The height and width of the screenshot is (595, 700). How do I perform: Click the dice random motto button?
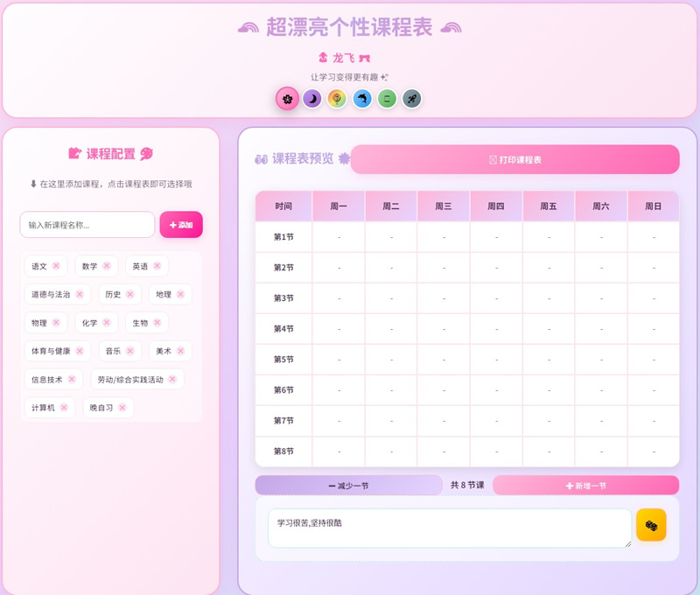point(651,525)
